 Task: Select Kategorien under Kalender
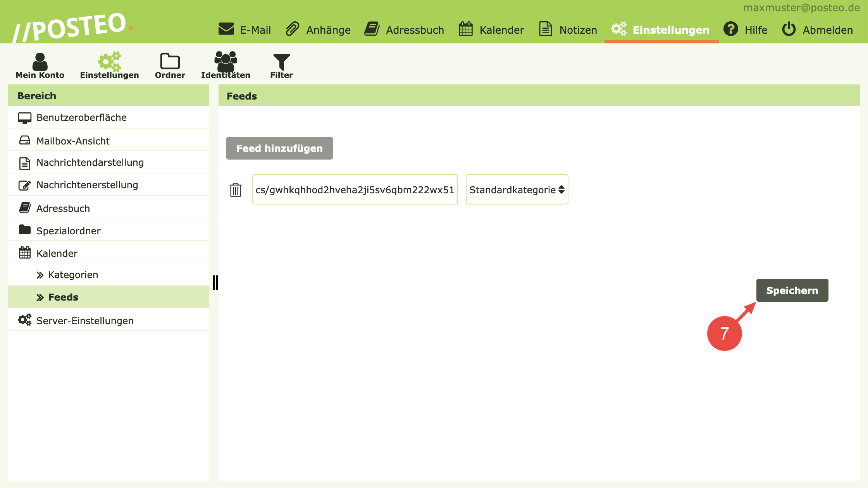[x=73, y=275]
